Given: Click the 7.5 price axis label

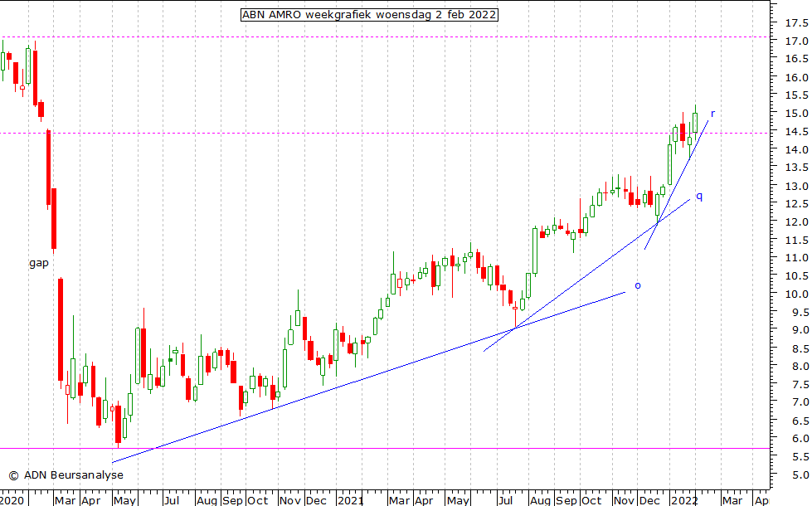Looking at the screenshot, I should coord(800,384).
